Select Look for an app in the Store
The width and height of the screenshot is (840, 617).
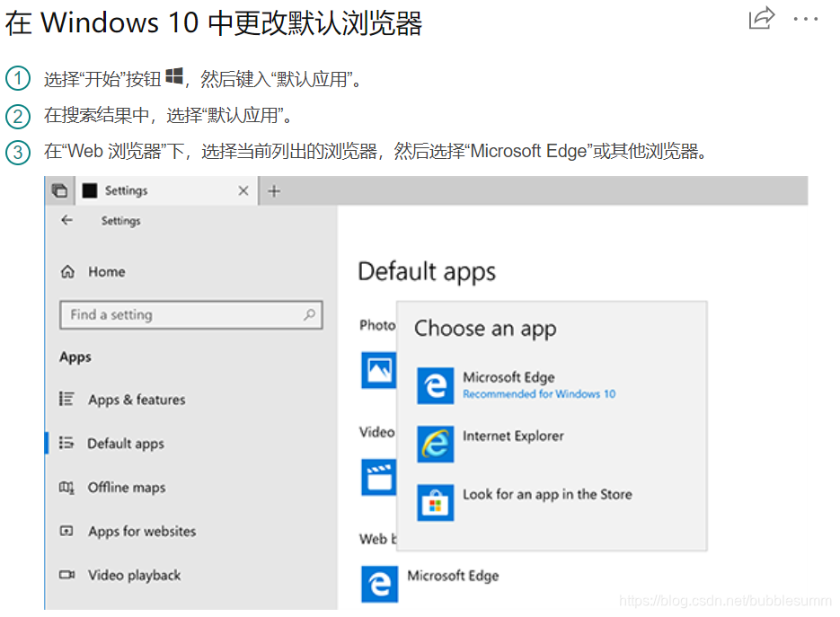click(547, 494)
